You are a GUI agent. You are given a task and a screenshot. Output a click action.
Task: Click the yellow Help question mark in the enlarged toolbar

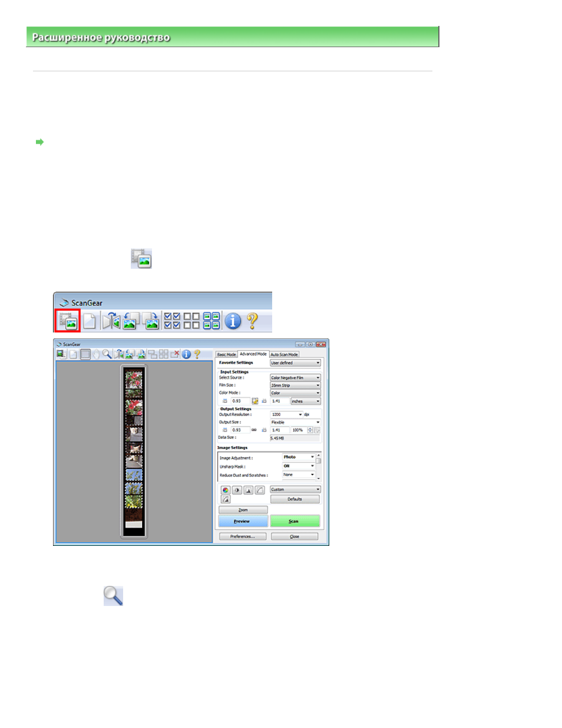pos(252,321)
